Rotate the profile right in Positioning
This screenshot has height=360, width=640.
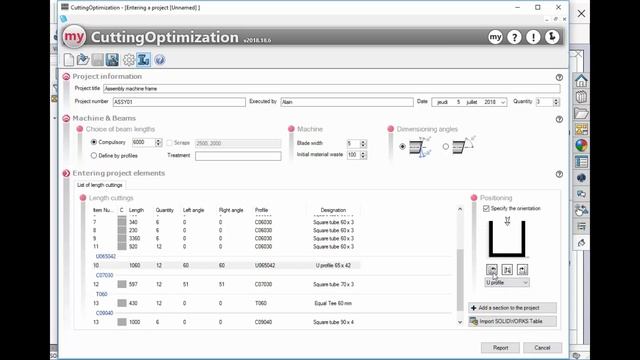[x=522, y=269]
